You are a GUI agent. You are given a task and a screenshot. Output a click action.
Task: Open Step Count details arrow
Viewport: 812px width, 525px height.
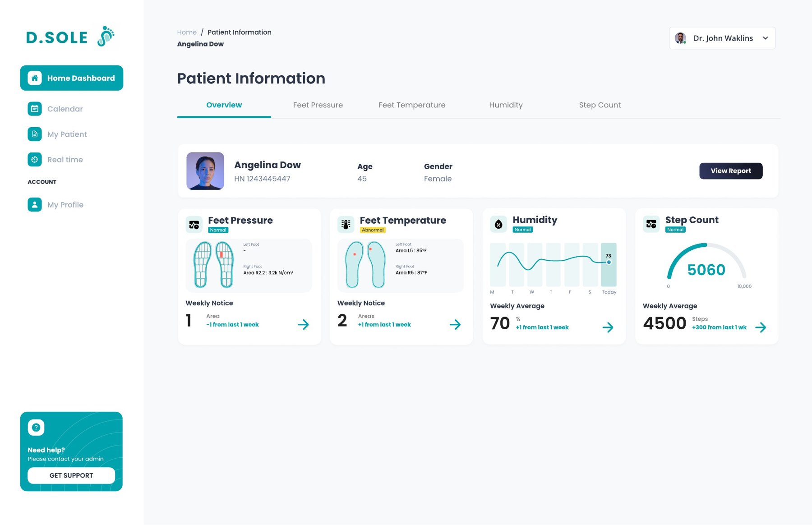tap(761, 327)
